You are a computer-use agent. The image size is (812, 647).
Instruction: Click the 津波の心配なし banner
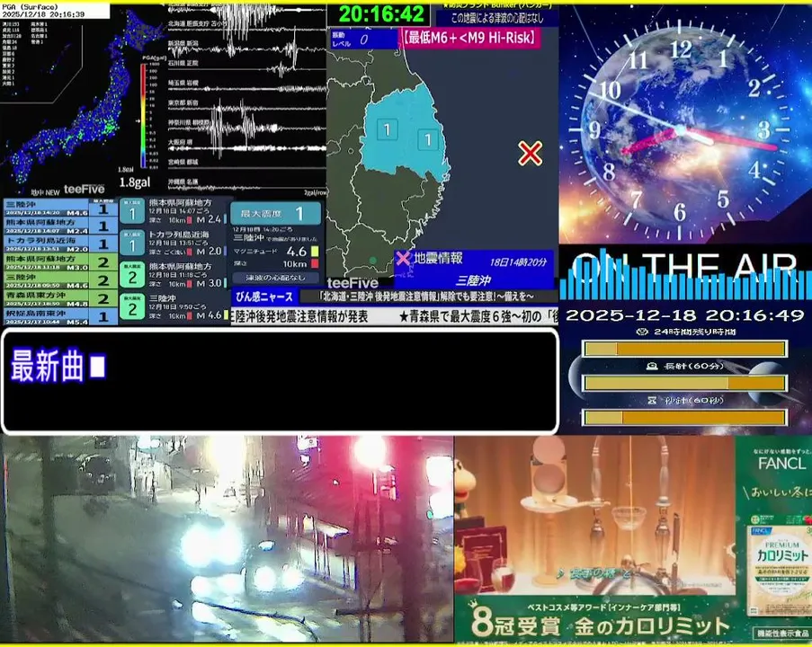tap(275, 278)
